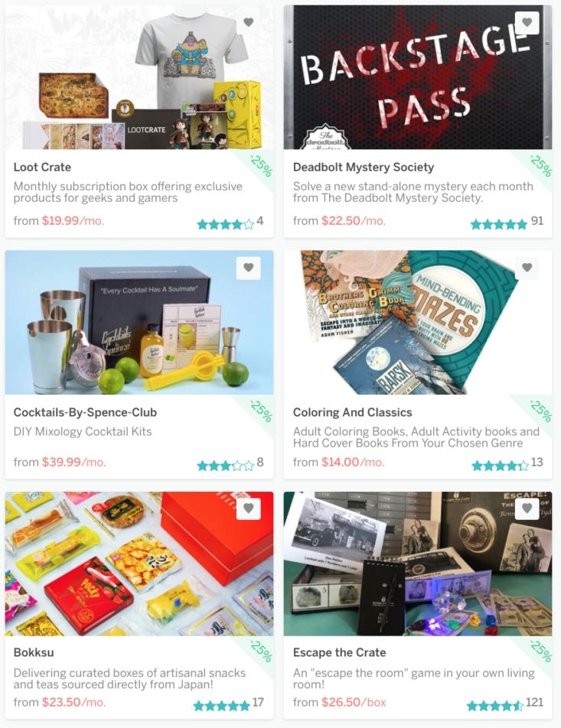
Task: Open the Escape the Crate title
Action: [339, 652]
